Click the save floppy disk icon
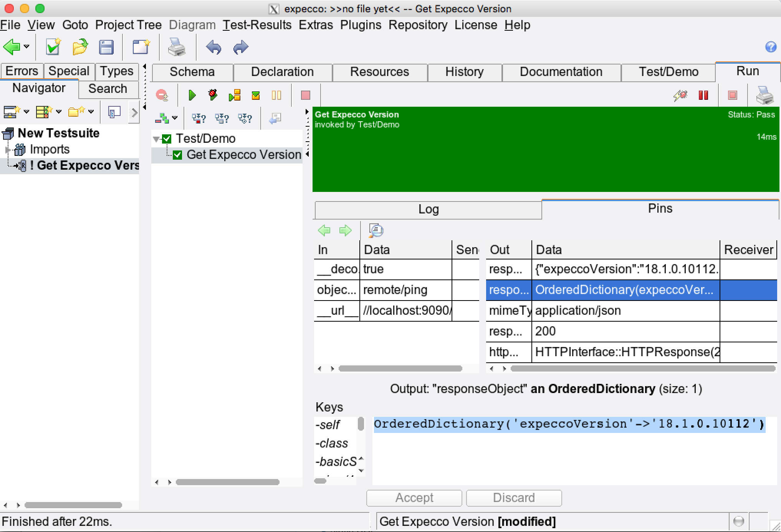Screen dimensions: 781x532 click(x=106, y=48)
